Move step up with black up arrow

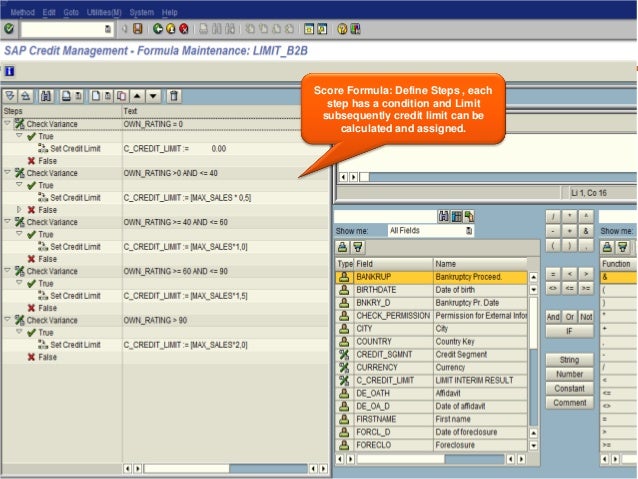137,96
